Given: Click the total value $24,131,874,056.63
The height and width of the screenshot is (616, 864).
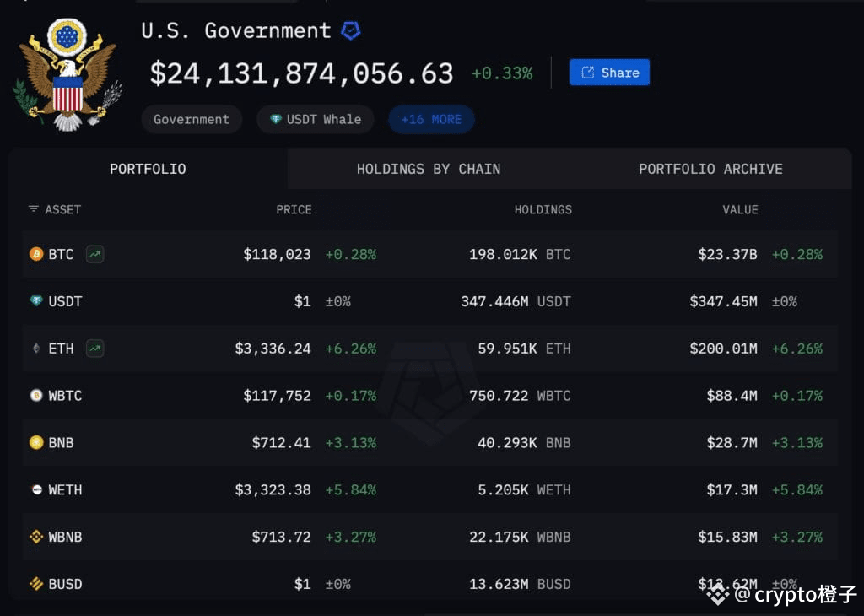Looking at the screenshot, I should (x=301, y=73).
